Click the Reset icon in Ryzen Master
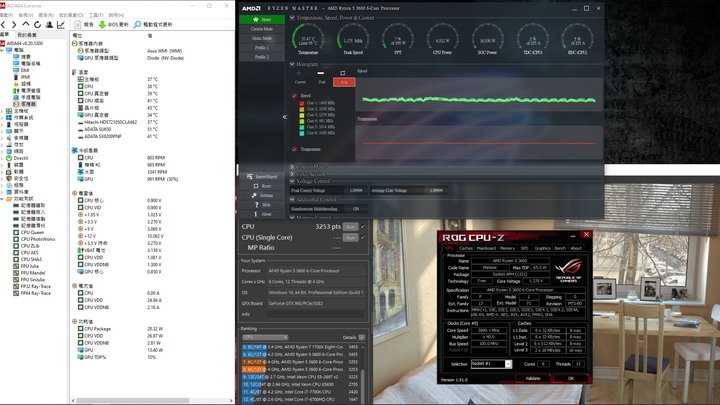 pos(256,186)
